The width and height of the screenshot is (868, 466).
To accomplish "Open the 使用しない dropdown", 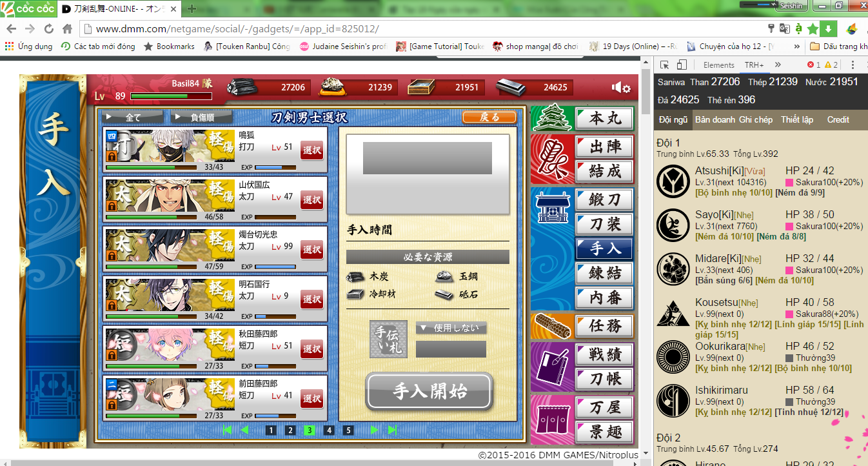I will click(x=451, y=328).
